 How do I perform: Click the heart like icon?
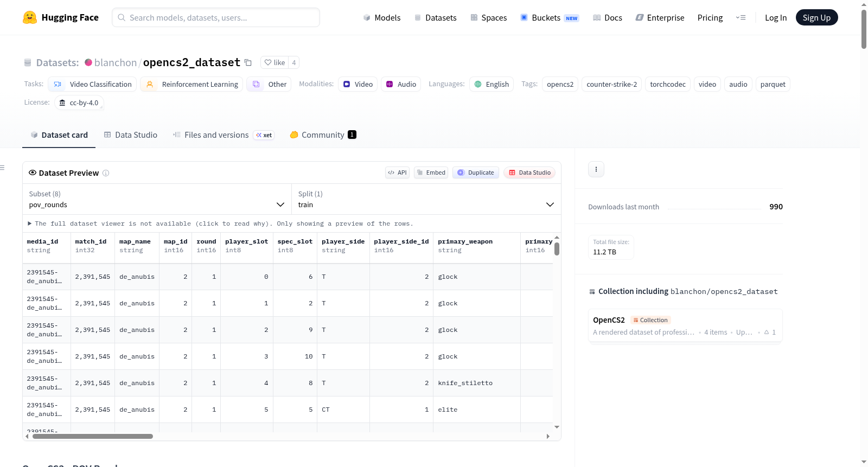[268, 62]
